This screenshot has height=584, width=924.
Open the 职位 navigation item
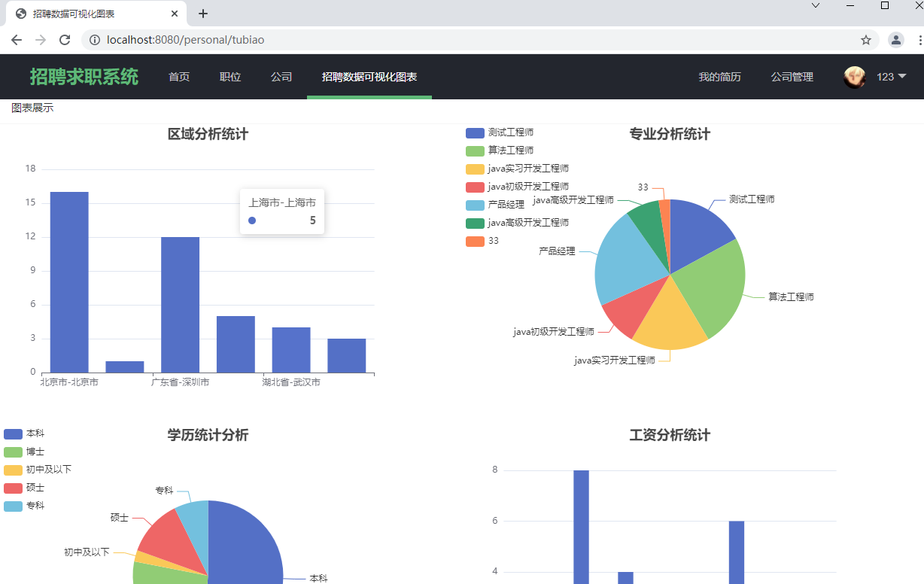(x=230, y=77)
